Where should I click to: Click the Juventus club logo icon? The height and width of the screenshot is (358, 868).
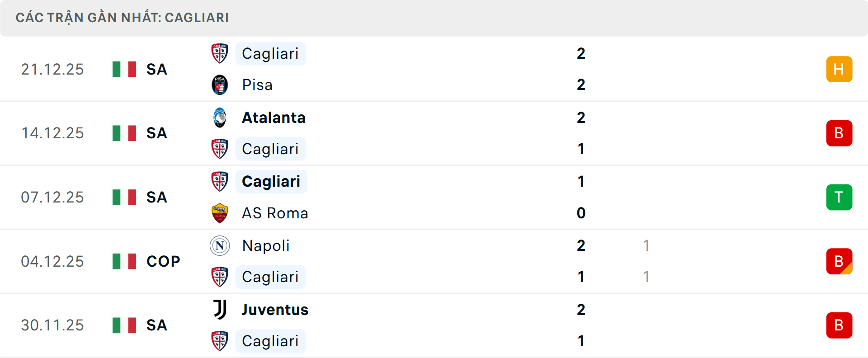coord(220,310)
